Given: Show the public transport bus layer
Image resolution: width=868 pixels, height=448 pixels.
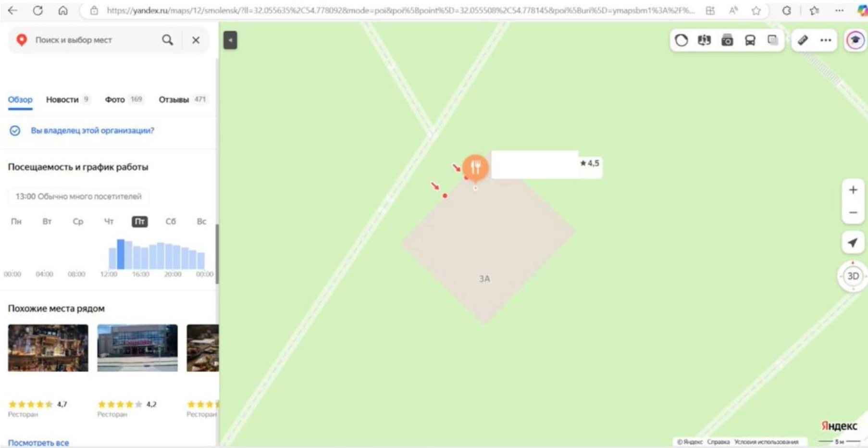Looking at the screenshot, I should tap(750, 40).
